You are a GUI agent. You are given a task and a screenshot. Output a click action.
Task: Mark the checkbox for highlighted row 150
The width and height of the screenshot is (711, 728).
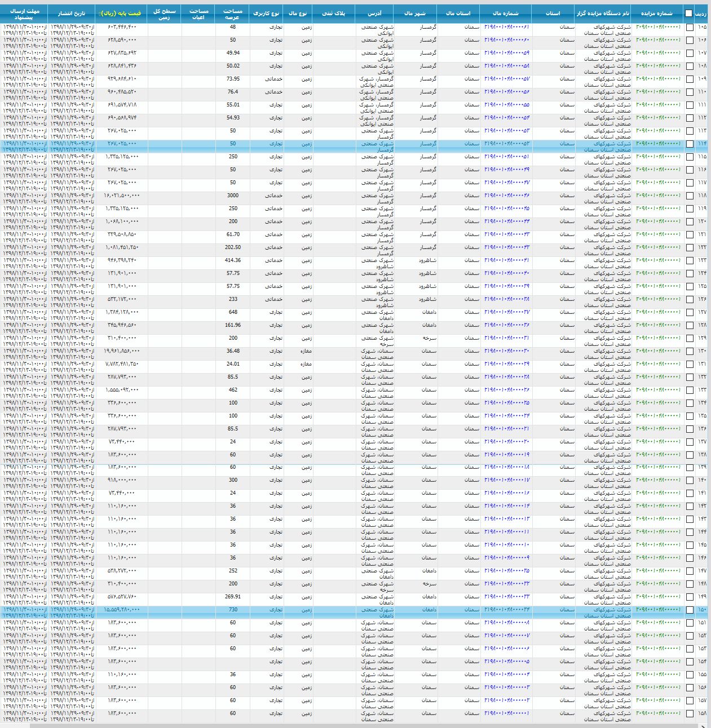click(690, 610)
